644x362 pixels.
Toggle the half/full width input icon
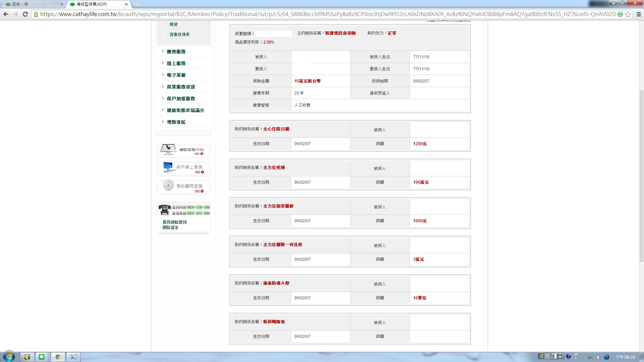[x=554, y=357]
